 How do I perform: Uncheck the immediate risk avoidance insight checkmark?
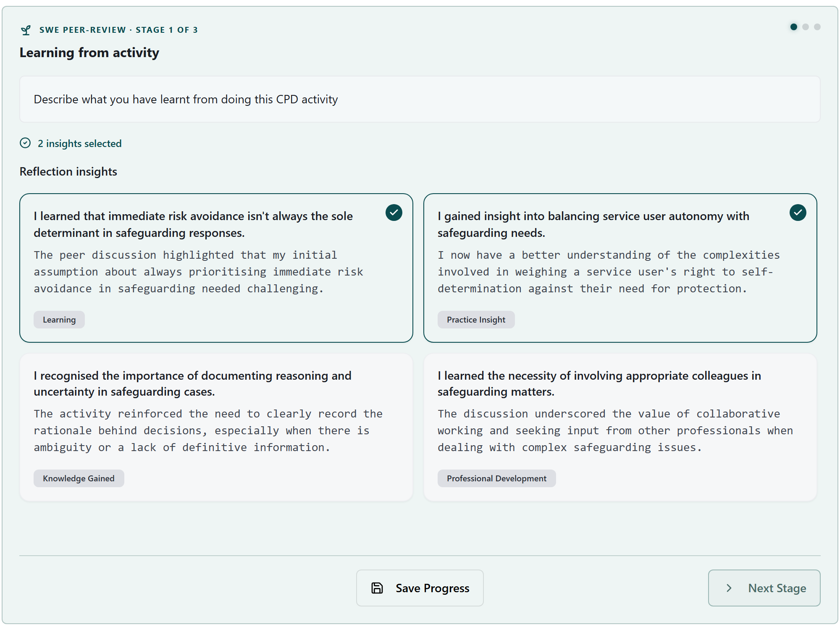pos(394,213)
